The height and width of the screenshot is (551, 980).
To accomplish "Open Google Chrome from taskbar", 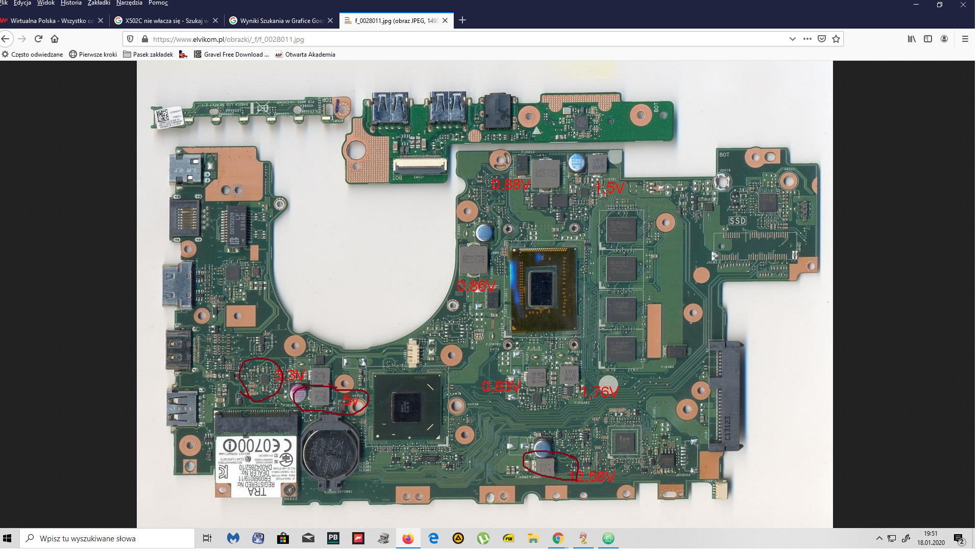I will [x=558, y=539].
